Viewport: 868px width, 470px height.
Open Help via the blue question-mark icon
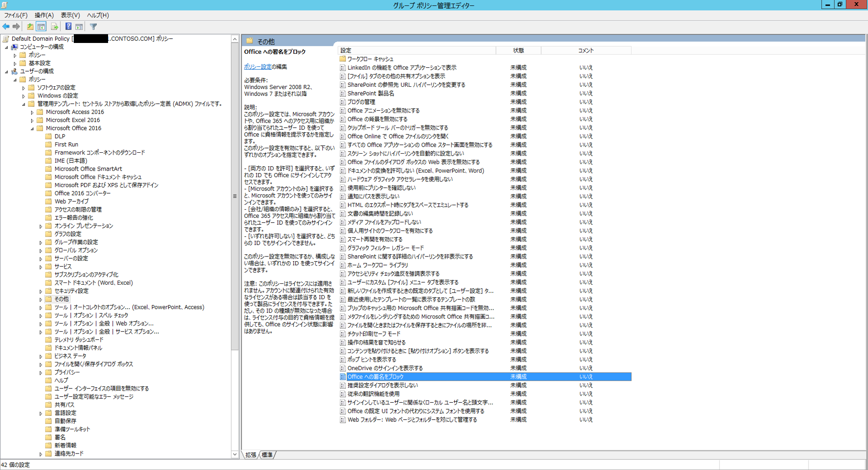click(x=68, y=27)
